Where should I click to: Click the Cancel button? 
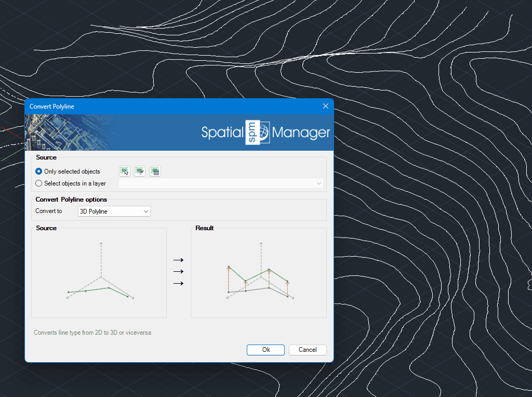308,350
